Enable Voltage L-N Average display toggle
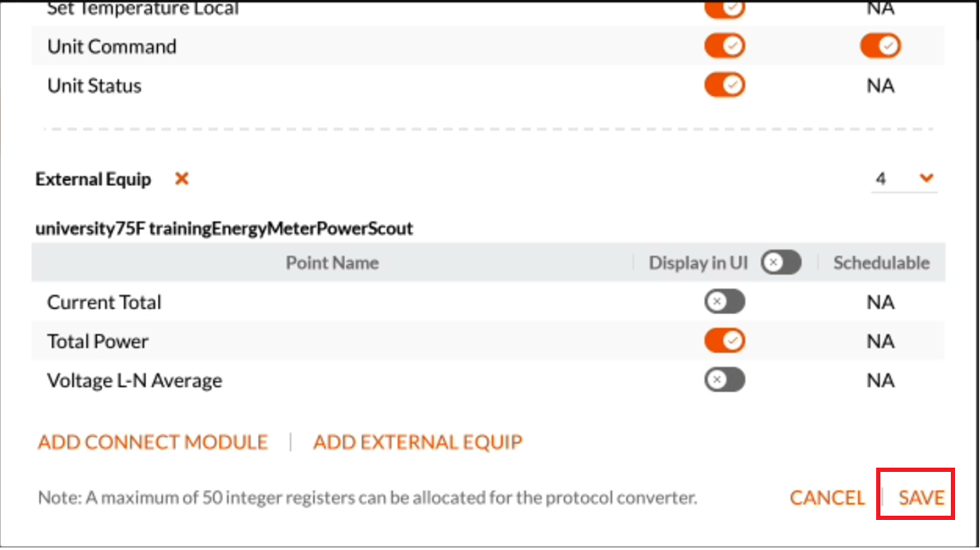This screenshot has height=550, width=980. pyautogui.click(x=724, y=380)
